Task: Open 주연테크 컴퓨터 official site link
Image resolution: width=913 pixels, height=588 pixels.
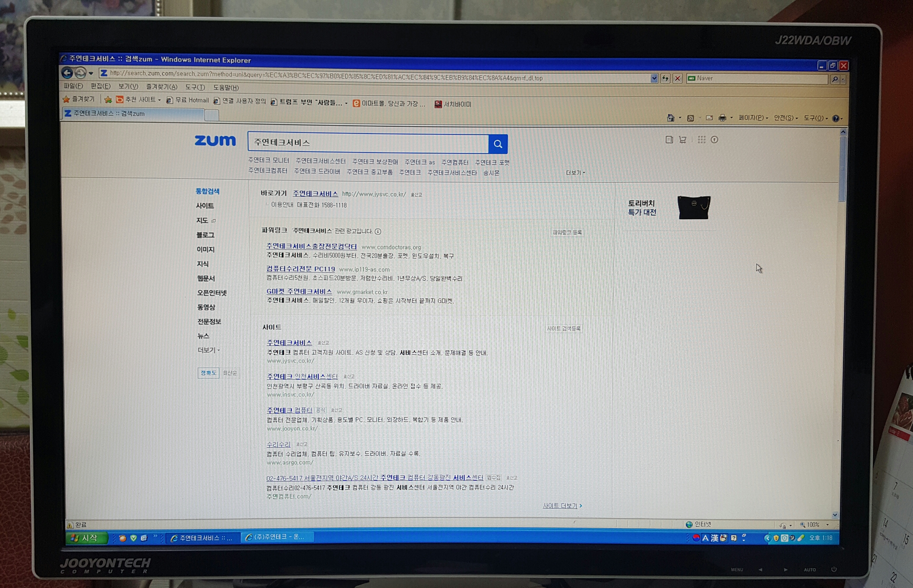Action: click(x=289, y=410)
